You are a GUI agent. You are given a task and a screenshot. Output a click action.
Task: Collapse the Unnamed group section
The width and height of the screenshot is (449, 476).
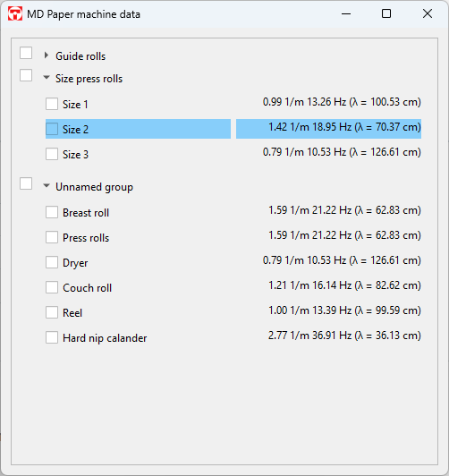click(x=47, y=186)
